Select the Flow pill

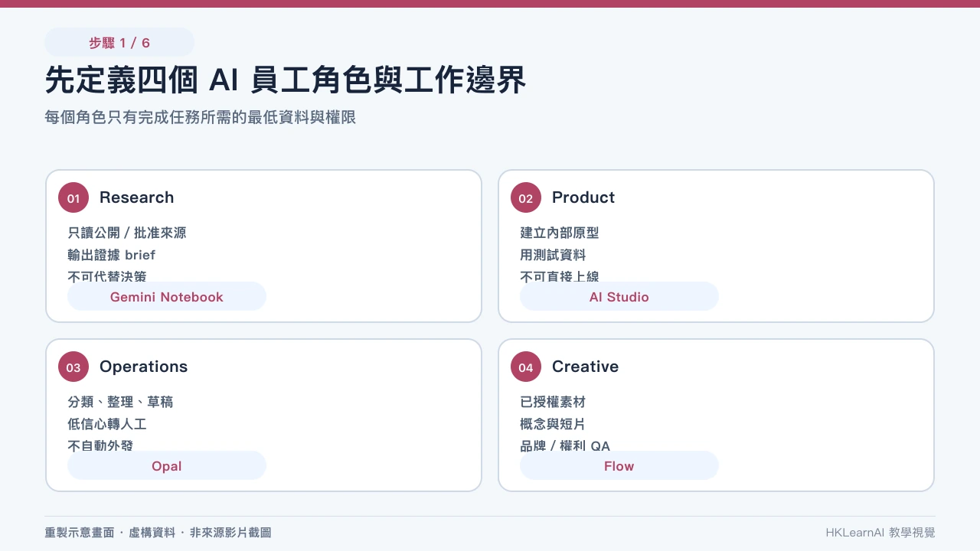[619, 465]
